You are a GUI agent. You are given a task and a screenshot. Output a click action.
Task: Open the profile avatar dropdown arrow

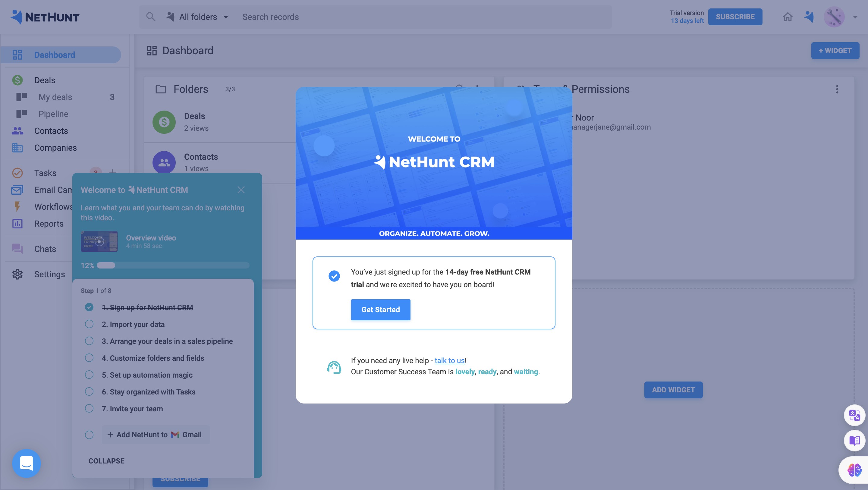tap(855, 17)
